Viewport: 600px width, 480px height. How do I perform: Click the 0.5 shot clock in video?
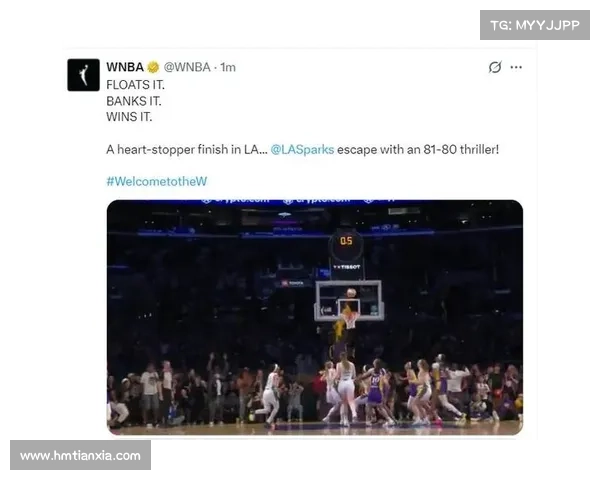click(x=346, y=241)
